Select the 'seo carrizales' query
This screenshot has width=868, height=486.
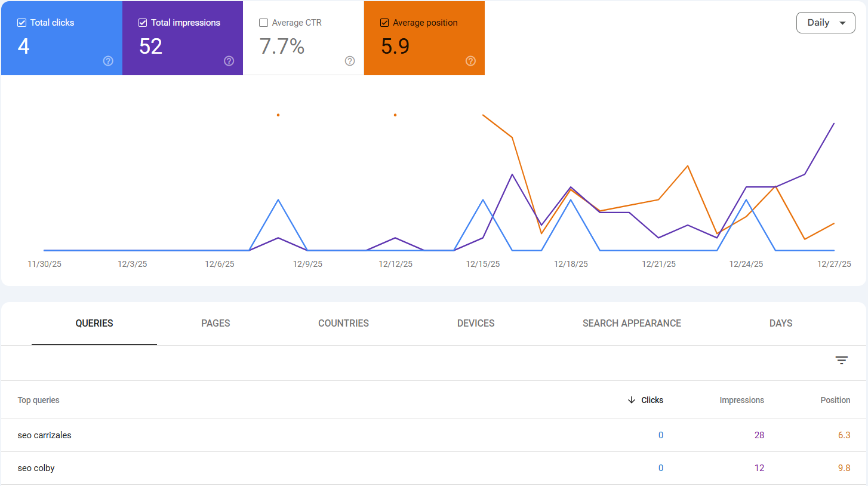click(44, 435)
